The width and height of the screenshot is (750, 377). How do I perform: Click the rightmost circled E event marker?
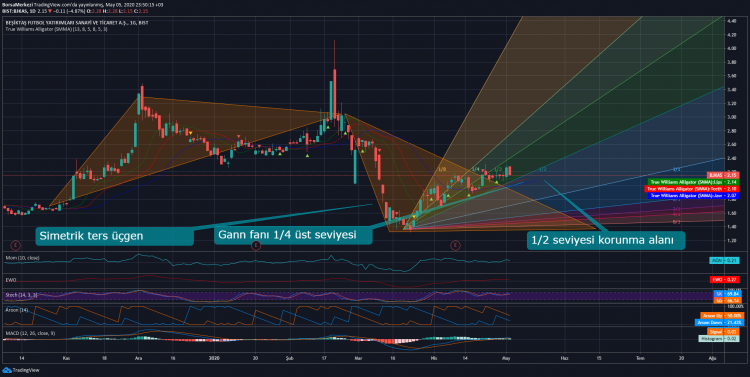[455, 245]
